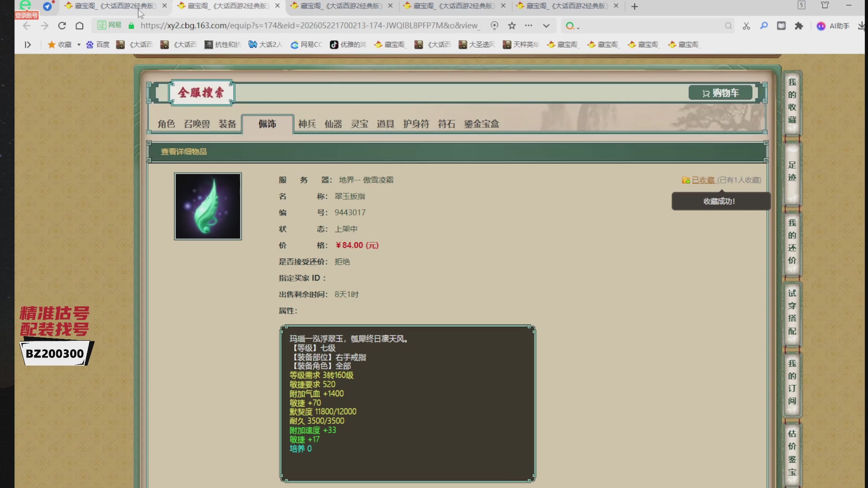This screenshot has width=868, height=488.
Task: Select the 道具 category tab
Action: point(386,124)
